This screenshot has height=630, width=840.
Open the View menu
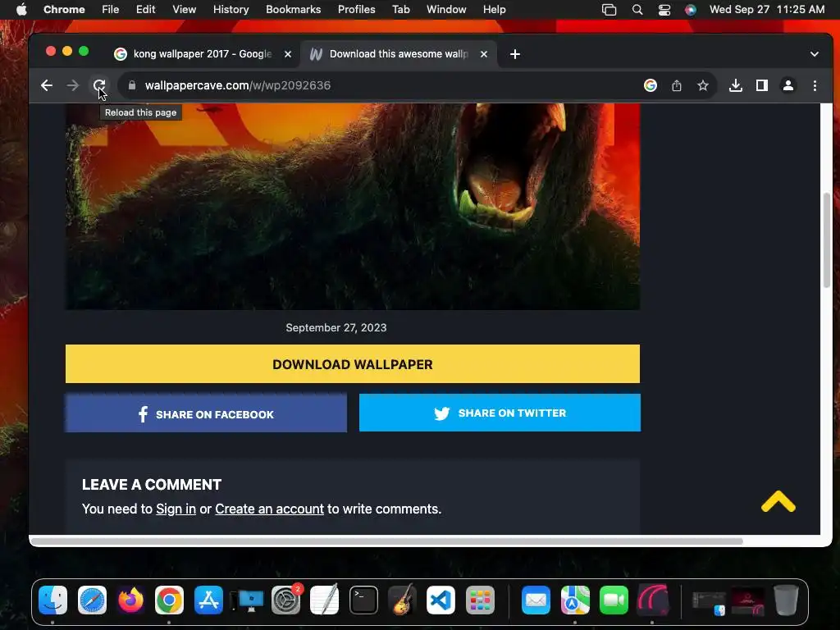(x=185, y=9)
